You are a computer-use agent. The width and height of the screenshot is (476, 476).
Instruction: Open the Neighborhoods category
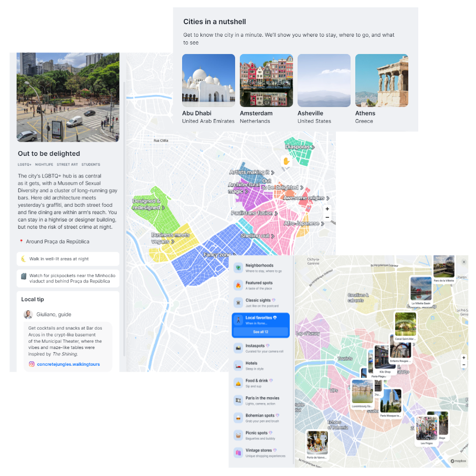click(260, 268)
